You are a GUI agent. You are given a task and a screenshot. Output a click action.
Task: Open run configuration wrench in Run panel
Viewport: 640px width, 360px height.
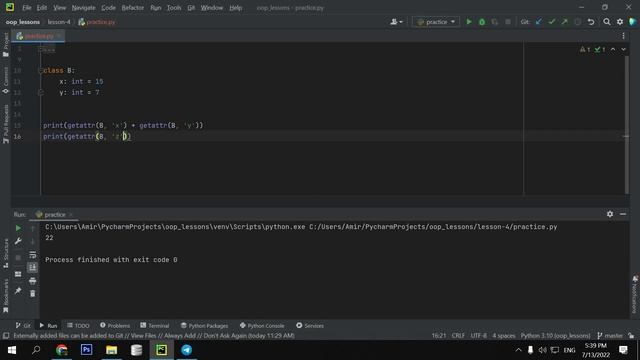[18, 241]
